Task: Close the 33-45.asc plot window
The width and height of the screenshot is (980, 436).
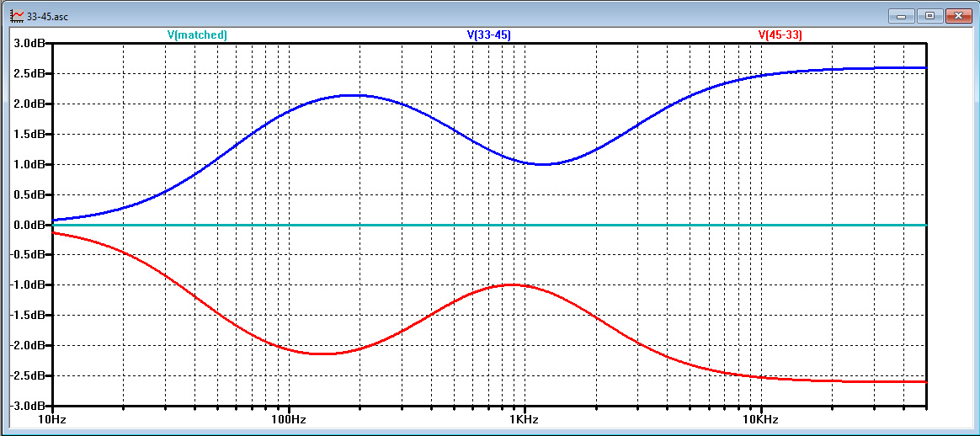Action: coord(957,15)
